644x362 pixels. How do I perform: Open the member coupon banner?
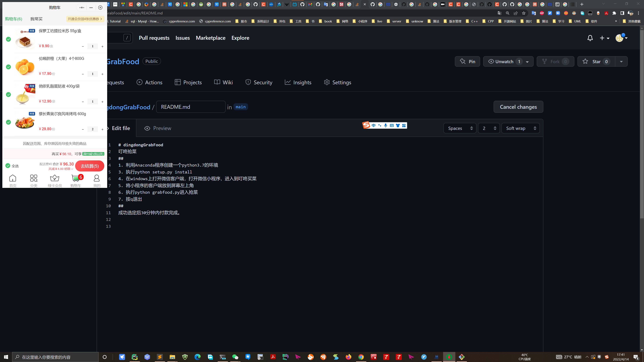85,19
